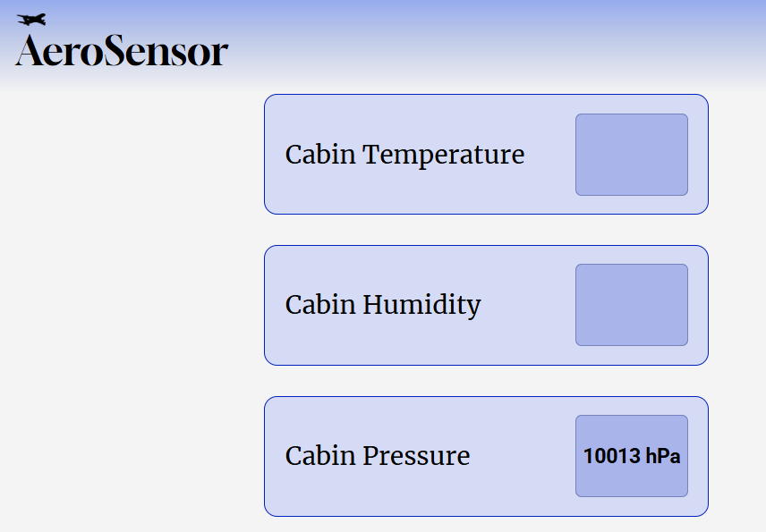Click the "hPa" unit in the pressure box
Image resolution: width=766 pixels, height=532 pixels.
662,456
